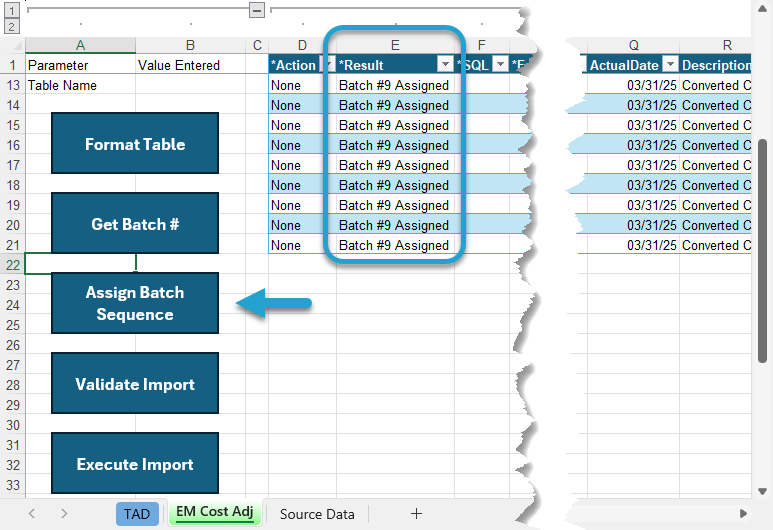773x530 pixels.
Task: Click 'None' action cell in row 15
Action: point(302,125)
